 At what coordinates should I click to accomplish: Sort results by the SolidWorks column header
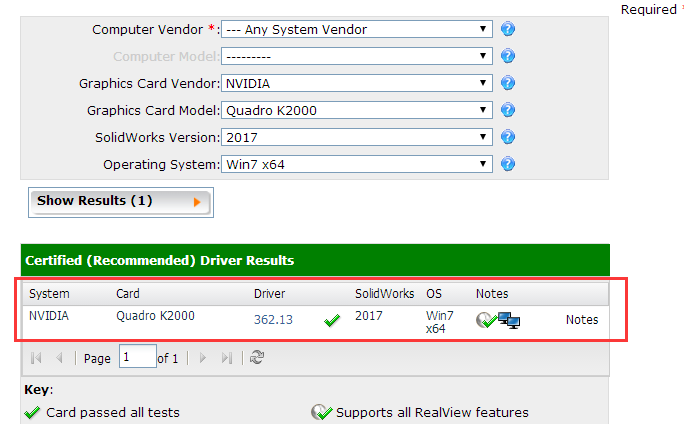(x=384, y=294)
